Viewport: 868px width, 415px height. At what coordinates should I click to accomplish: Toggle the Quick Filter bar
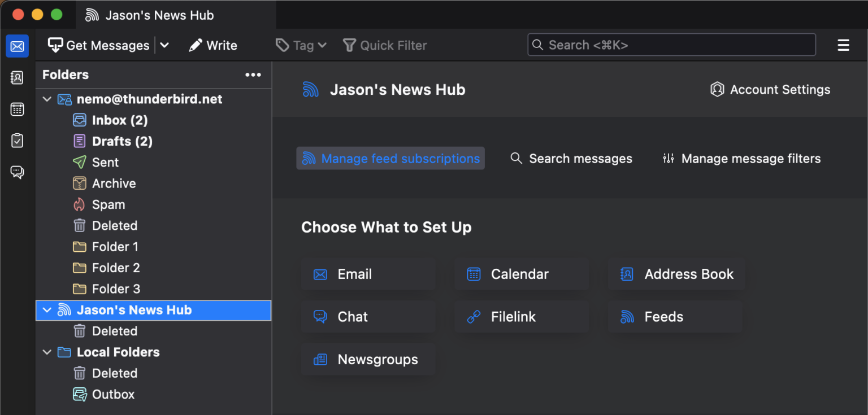[385, 45]
